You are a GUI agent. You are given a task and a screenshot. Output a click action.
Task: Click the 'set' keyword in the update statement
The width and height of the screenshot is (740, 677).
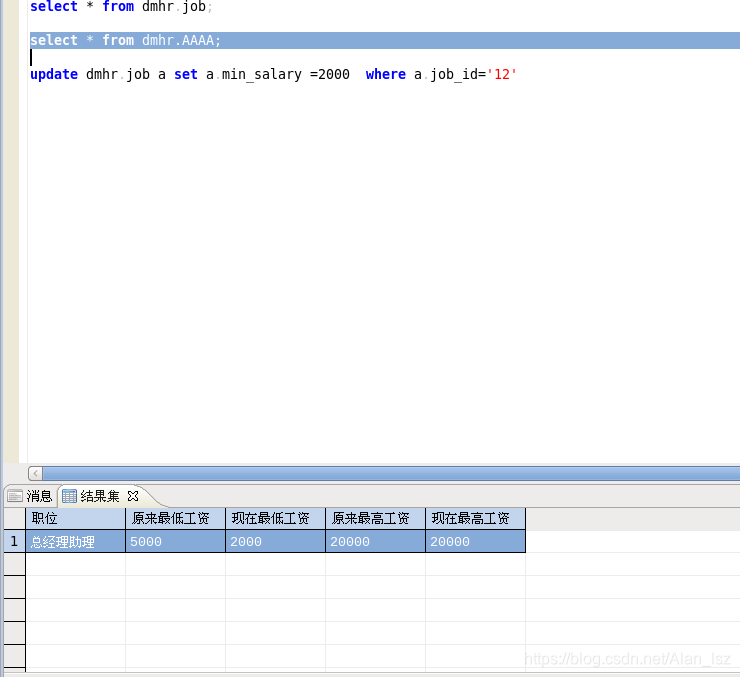(186, 74)
